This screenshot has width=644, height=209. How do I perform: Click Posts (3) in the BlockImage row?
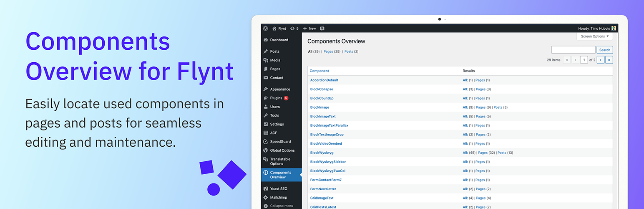(x=501, y=107)
